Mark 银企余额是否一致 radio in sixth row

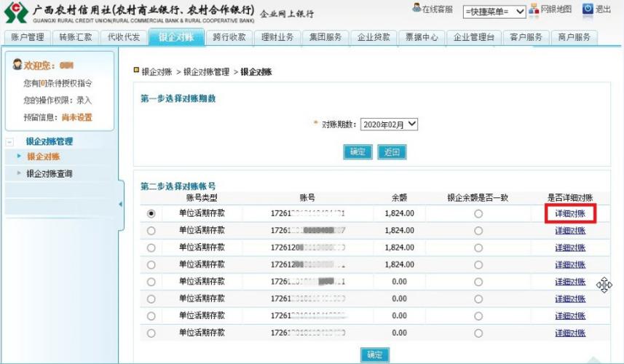click(478, 299)
